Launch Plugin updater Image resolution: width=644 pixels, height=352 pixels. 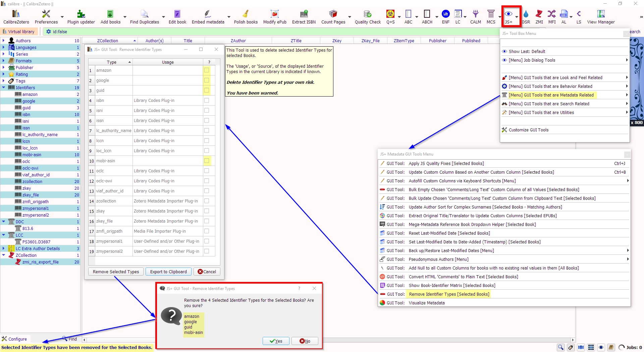(81, 17)
